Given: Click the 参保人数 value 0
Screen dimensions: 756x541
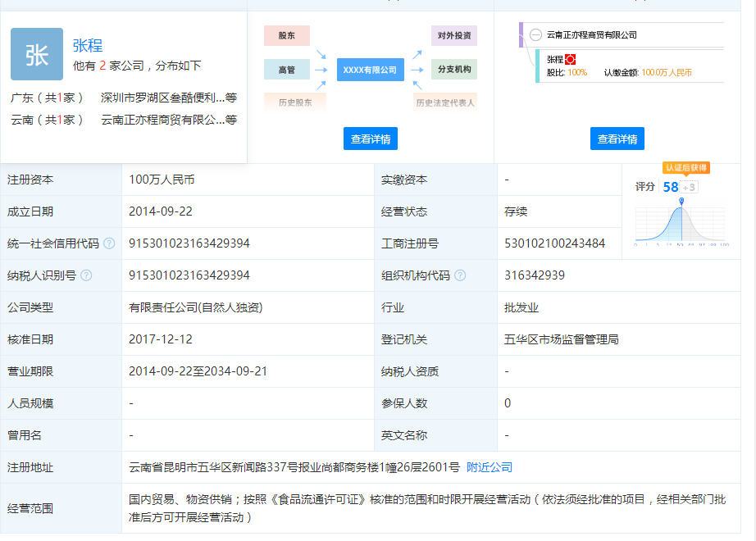Looking at the screenshot, I should click(508, 403).
